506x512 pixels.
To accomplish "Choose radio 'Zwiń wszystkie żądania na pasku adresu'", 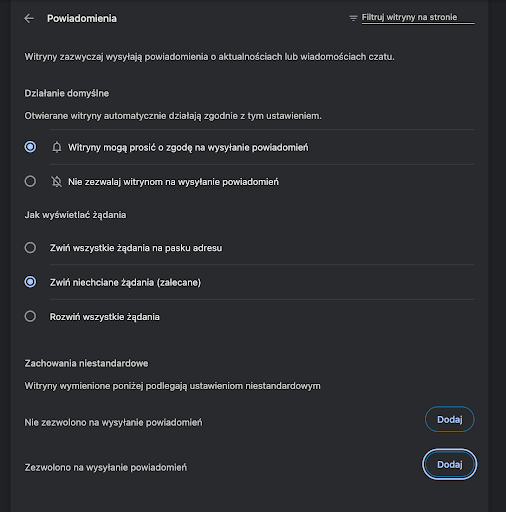I will click(30, 248).
